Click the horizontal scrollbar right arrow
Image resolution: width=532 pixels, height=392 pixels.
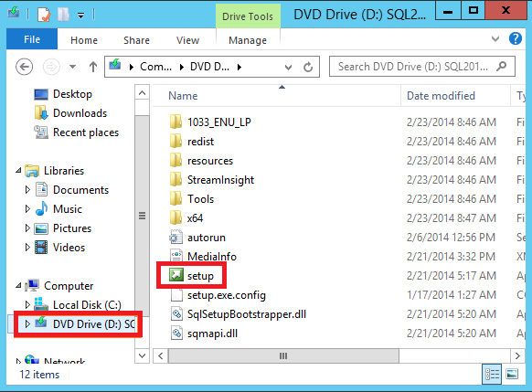coord(517,355)
